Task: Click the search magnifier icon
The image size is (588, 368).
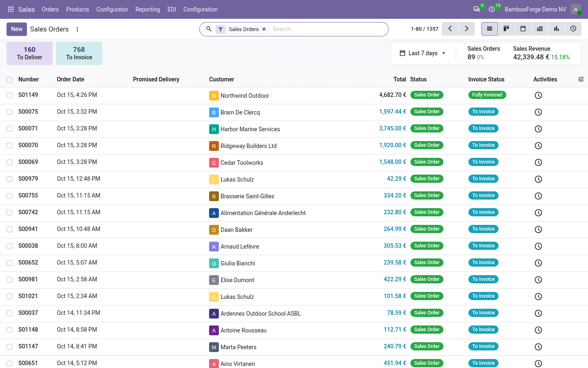Action: click(x=209, y=29)
